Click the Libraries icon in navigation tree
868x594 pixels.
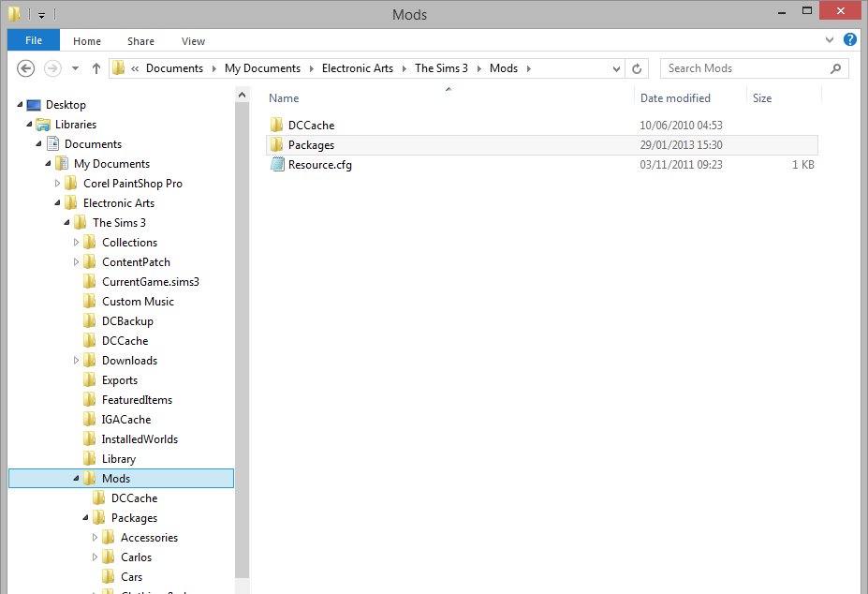tap(43, 125)
